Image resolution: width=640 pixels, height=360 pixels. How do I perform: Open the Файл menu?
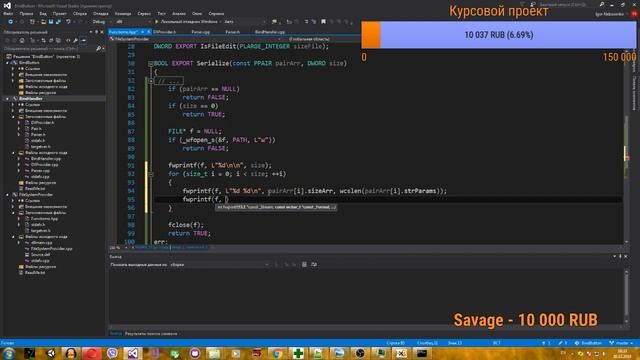click(8, 13)
